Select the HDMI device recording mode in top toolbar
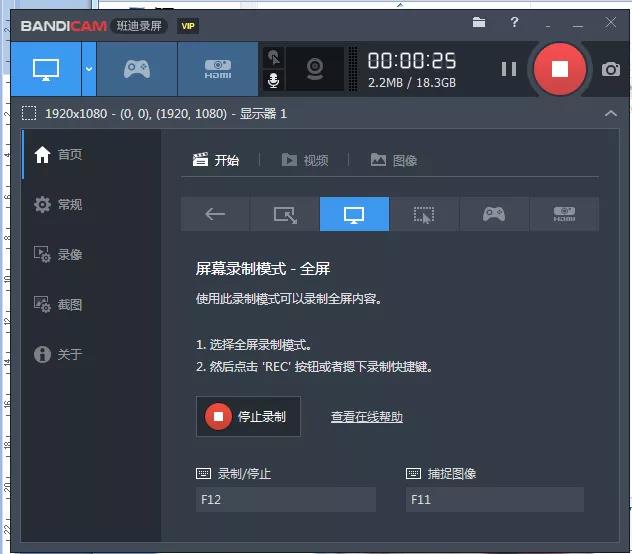Screen dimensions: 632x554 pos(217,69)
